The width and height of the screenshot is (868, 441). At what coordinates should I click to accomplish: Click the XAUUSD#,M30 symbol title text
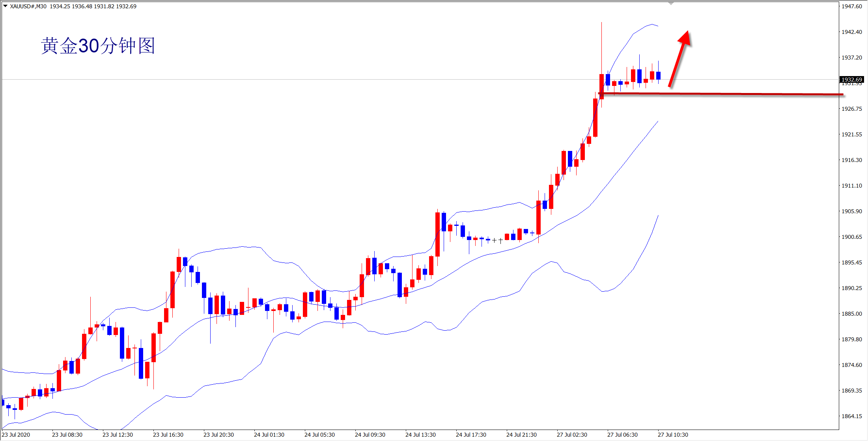point(28,6)
